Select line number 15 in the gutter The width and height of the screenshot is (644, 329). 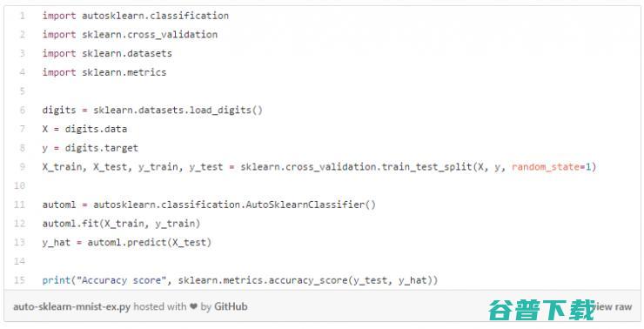[x=20, y=280]
